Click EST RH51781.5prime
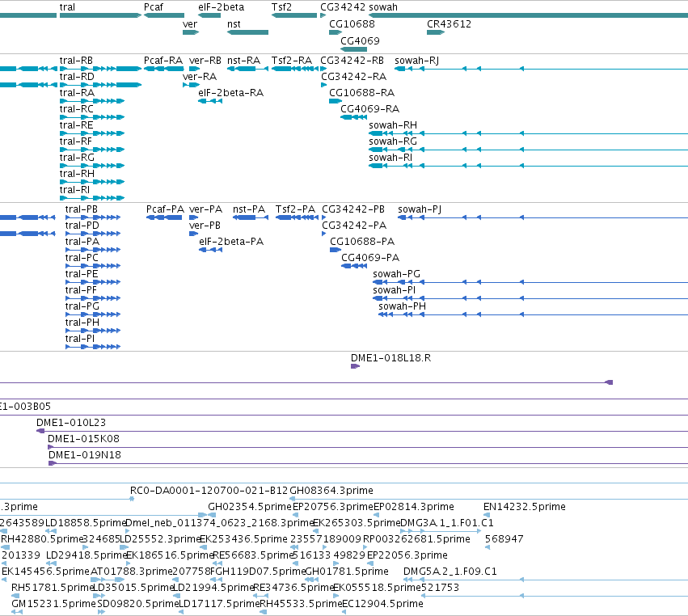The width and height of the screenshot is (688, 616). tap(53, 588)
